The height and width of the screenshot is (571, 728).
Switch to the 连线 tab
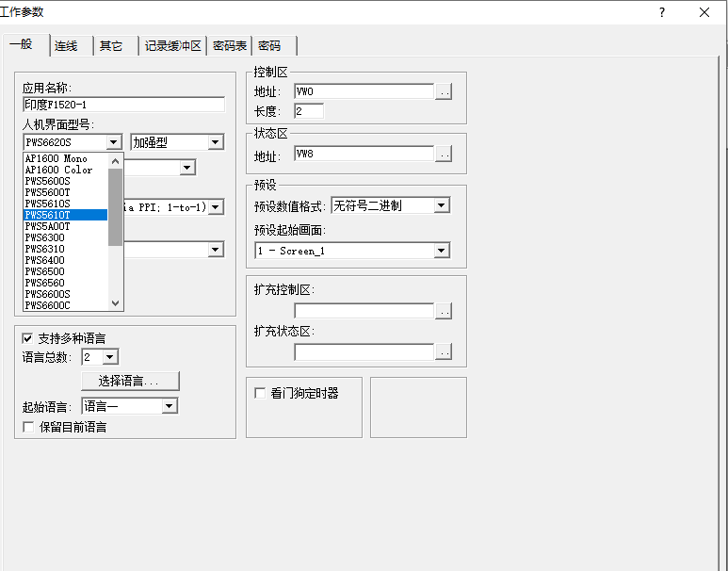click(66, 45)
